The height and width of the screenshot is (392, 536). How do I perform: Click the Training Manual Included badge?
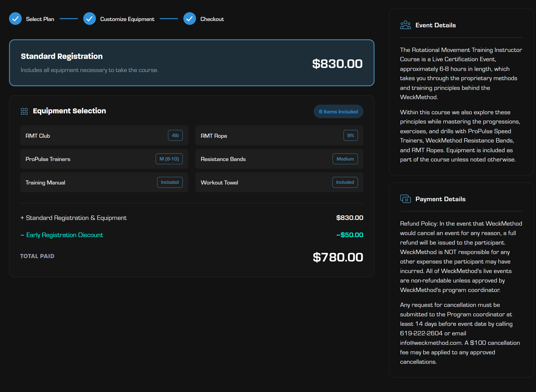(x=170, y=182)
